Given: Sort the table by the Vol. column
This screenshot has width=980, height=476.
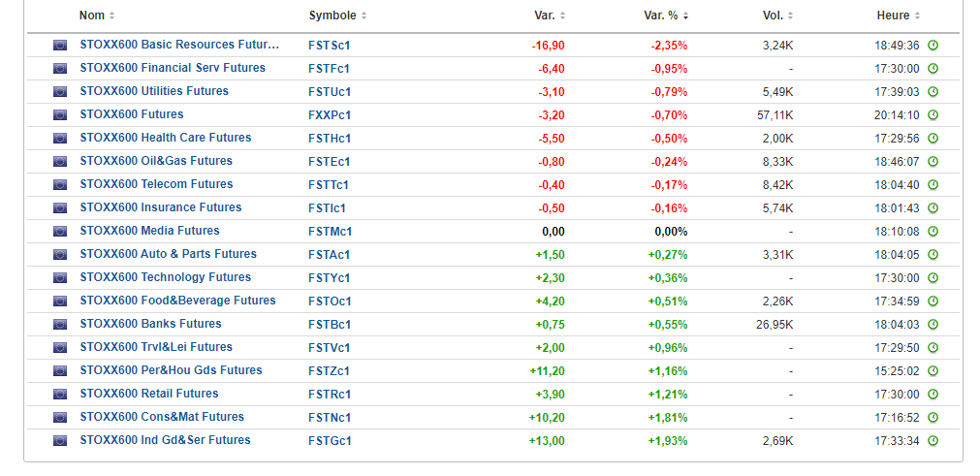Looking at the screenshot, I should pyautogui.click(x=778, y=16).
